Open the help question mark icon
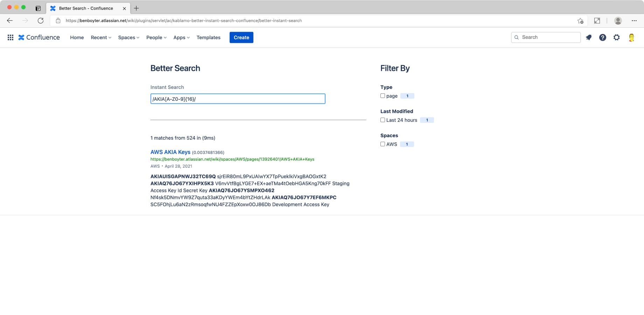 [603, 37]
